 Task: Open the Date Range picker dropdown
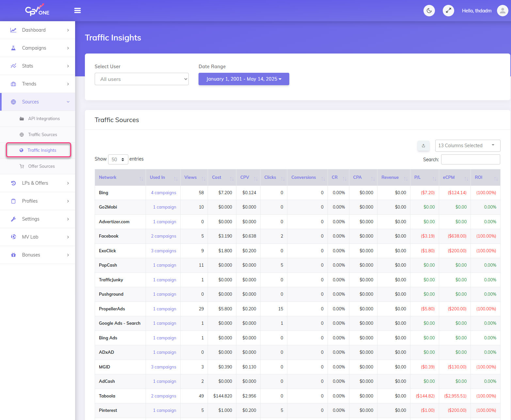click(x=244, y=79)
